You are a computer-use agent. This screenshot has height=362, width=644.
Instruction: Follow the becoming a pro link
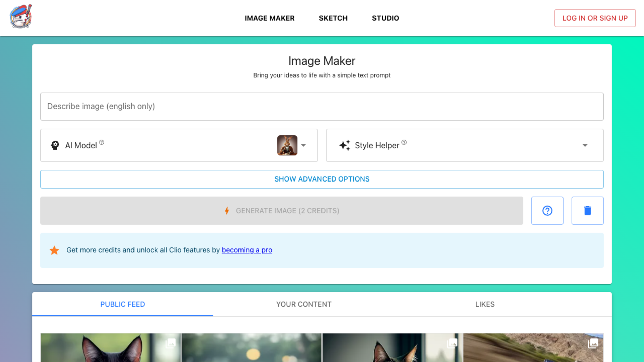click(x=247, y=250)
